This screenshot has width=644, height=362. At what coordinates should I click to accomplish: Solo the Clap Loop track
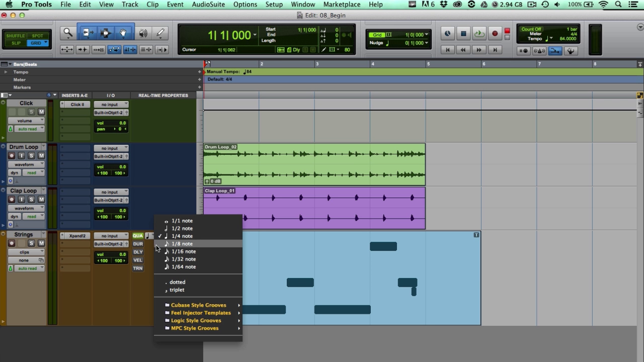point(31,200)
